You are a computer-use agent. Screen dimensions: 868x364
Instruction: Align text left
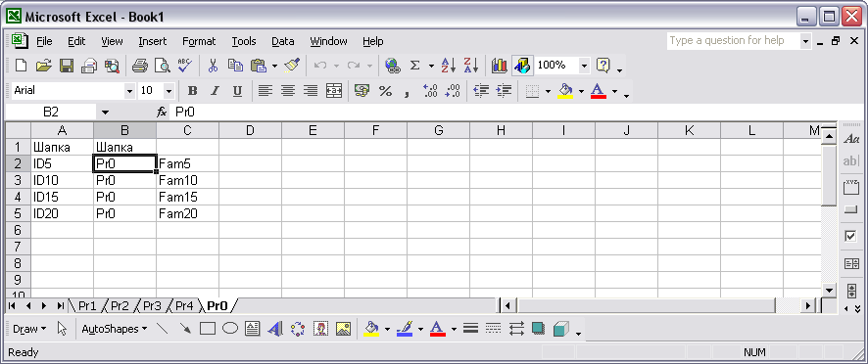265,91
